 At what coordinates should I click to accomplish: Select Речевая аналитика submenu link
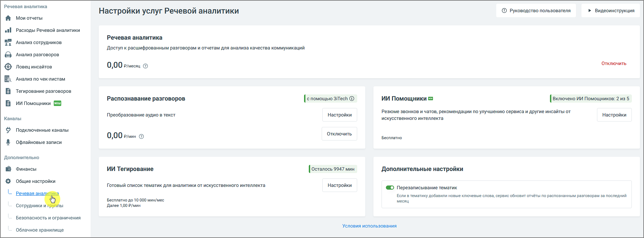(37, 193)
